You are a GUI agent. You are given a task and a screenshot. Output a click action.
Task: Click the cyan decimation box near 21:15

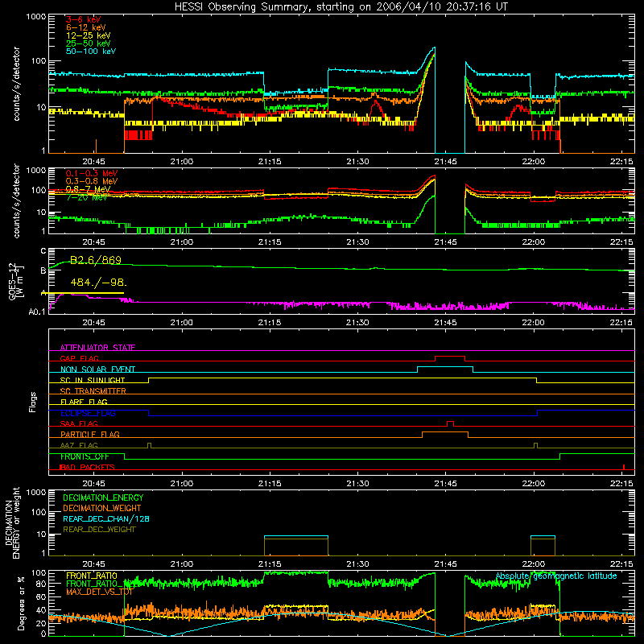click(x=296, y=536)
